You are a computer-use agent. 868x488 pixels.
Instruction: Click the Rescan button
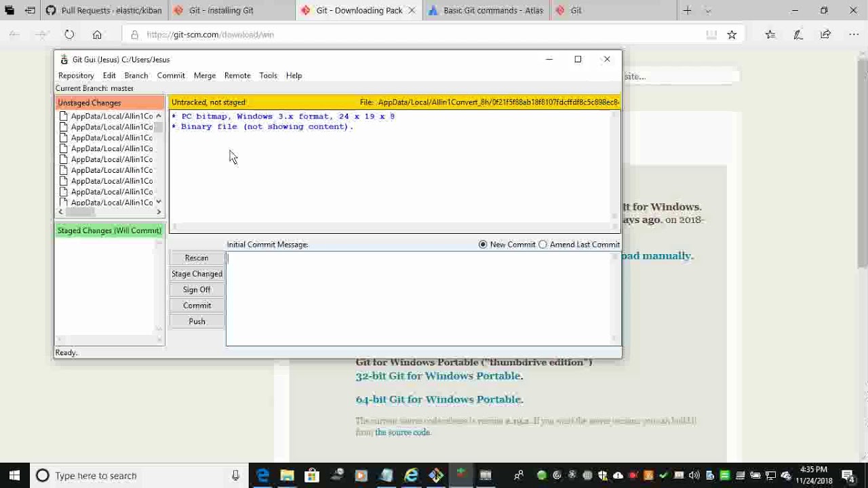coord(197,258)
